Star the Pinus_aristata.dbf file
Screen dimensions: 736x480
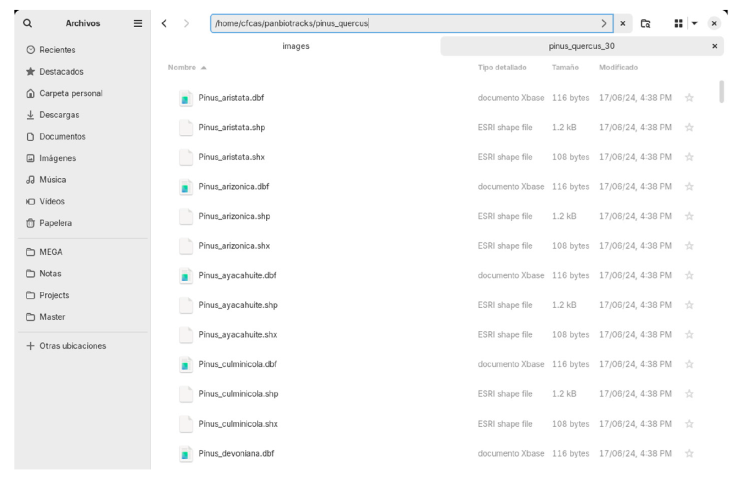pos(689,98)
